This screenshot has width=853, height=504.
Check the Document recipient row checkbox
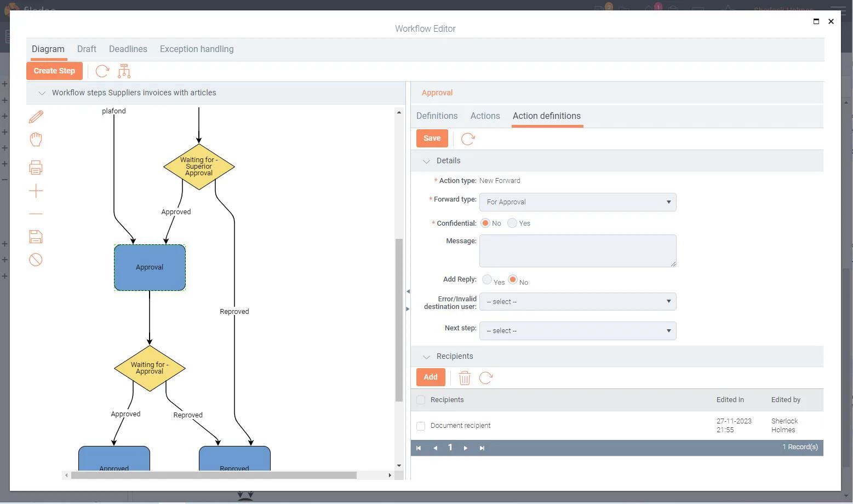(421, 426)
